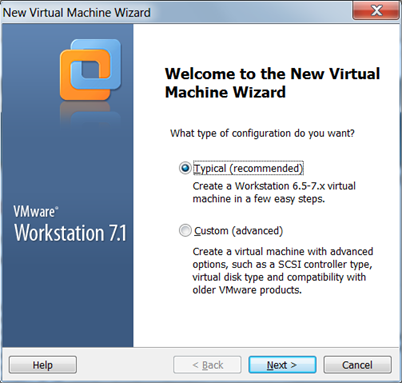Cancel the New Virtual Machine Wizard
402x383 pixels.
[x=357, y=365]
